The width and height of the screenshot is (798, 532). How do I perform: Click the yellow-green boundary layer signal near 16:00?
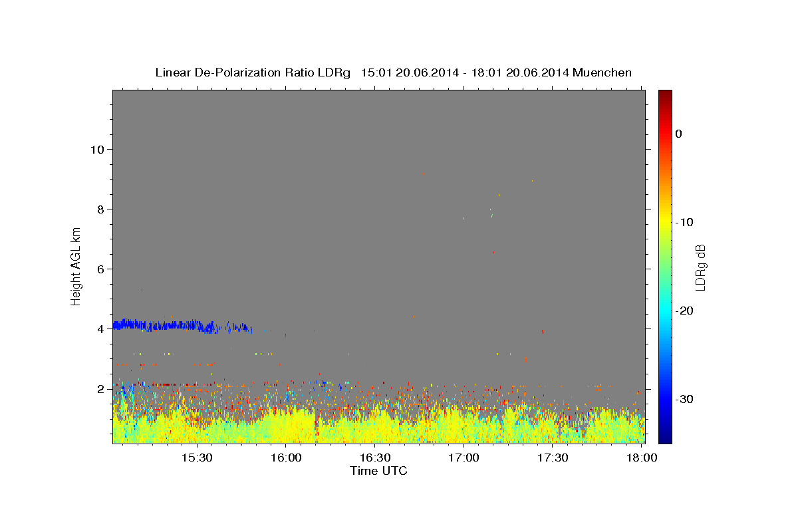tap(286, 426)
